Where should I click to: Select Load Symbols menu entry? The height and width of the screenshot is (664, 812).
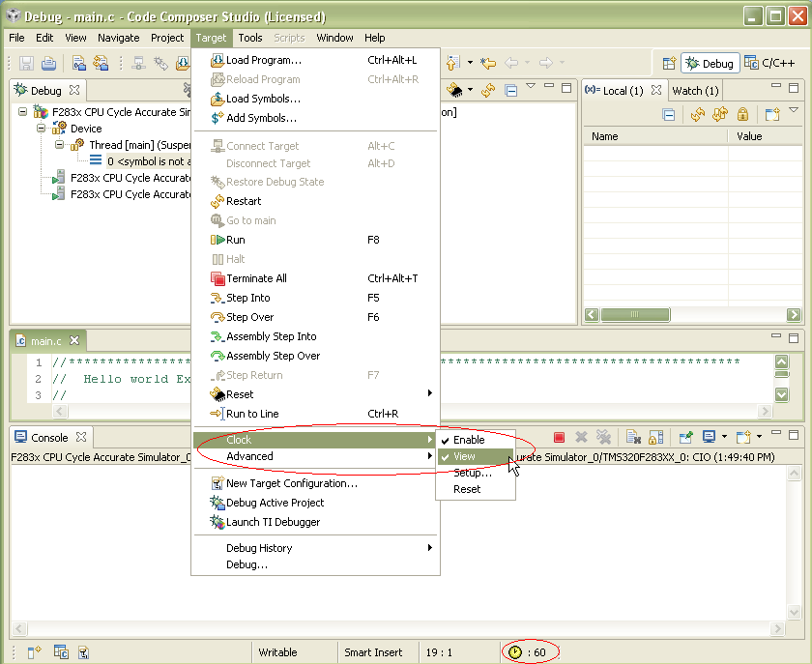click(315, 99)
